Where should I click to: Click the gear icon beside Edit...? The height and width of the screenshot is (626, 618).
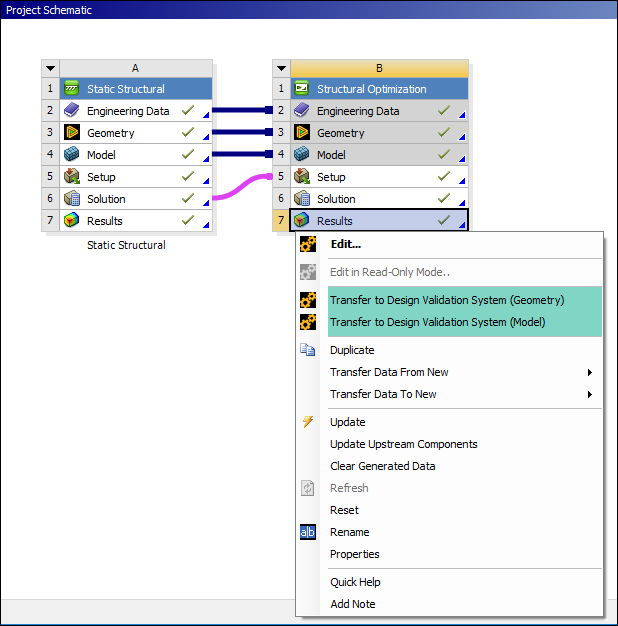[308, 244]
